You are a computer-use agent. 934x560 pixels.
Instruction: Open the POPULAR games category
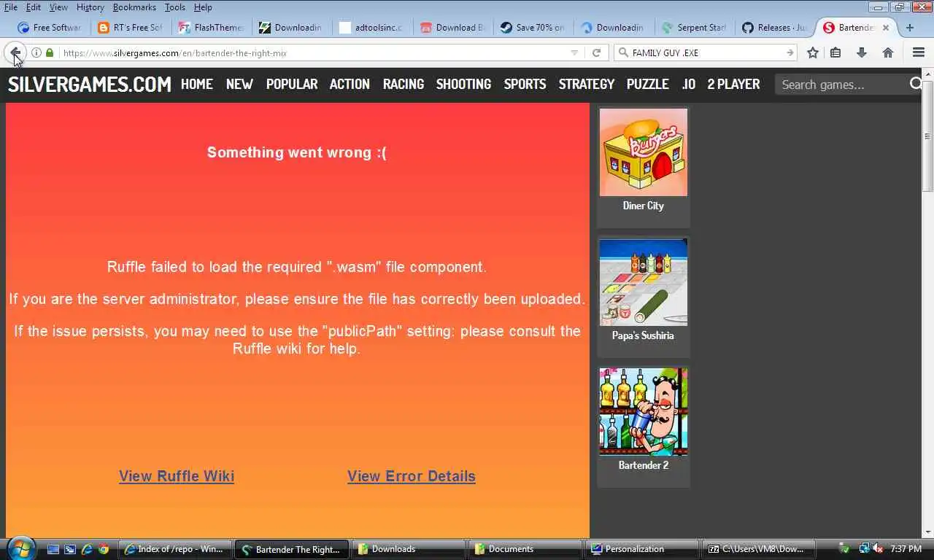(292, 85)
